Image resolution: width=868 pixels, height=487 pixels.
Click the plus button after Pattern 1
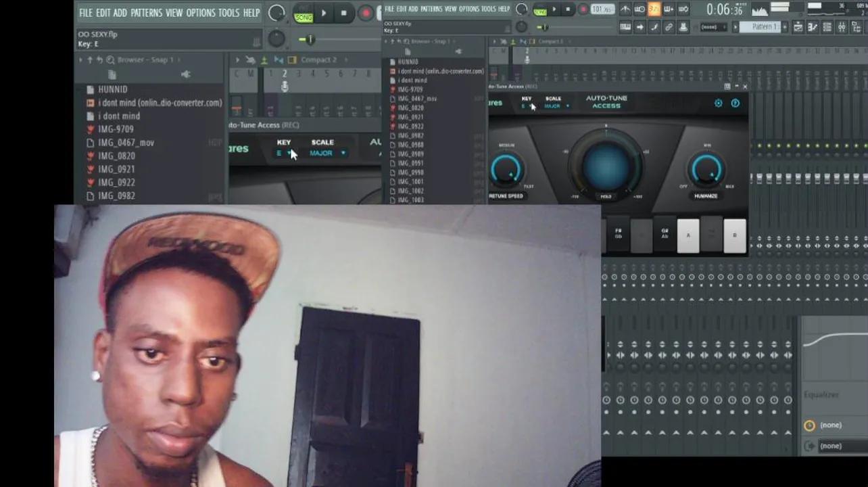[785, 27]
